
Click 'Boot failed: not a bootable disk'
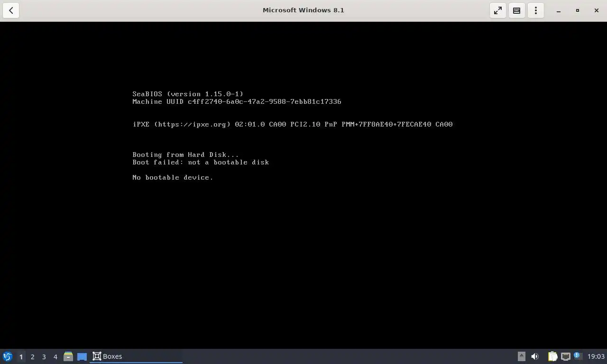[x=201, y=162]
